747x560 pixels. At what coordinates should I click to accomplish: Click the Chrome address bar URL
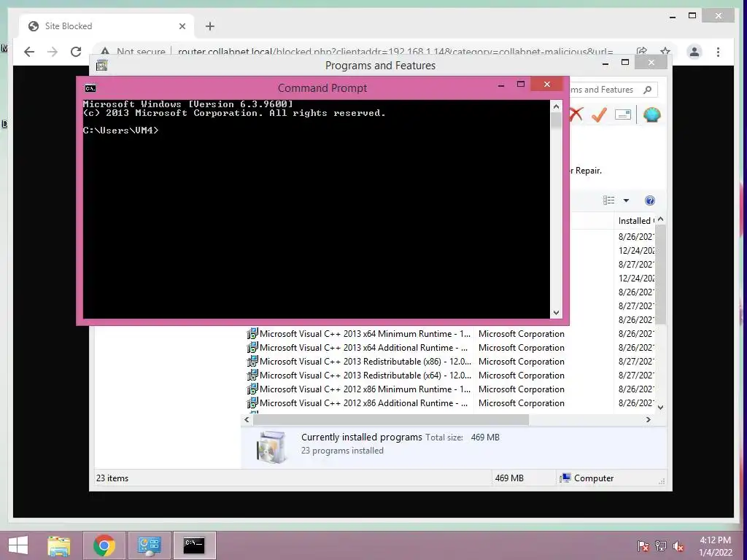pyautogui.click(x=395, y=52)
